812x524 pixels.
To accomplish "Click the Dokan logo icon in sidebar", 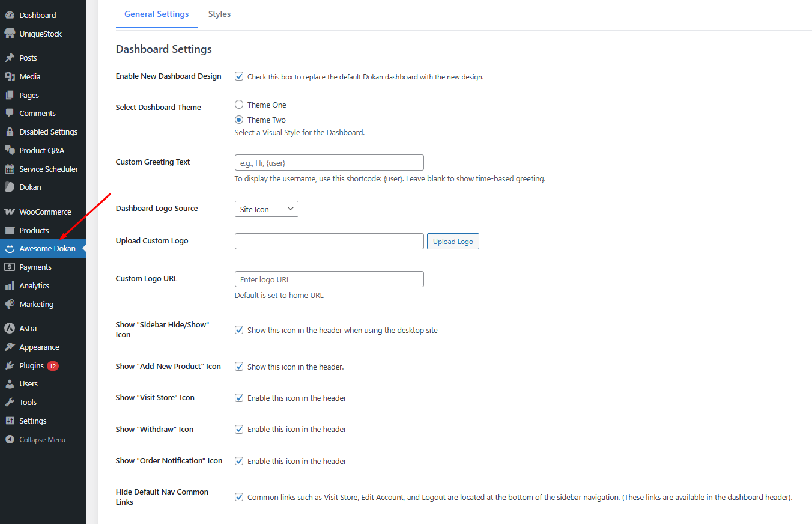I will pyautogui.click(x=10, y=187).
